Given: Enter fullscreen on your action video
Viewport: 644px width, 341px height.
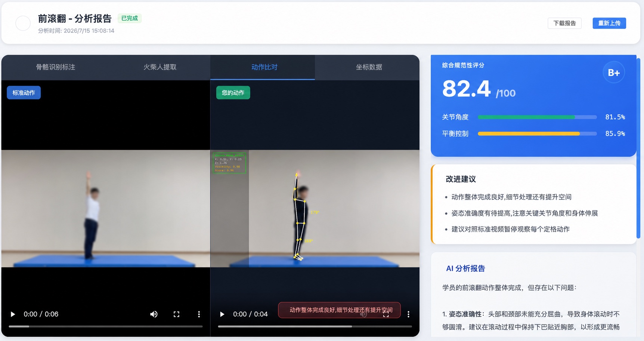Looking at the screenshot, I should coord(386,314).
